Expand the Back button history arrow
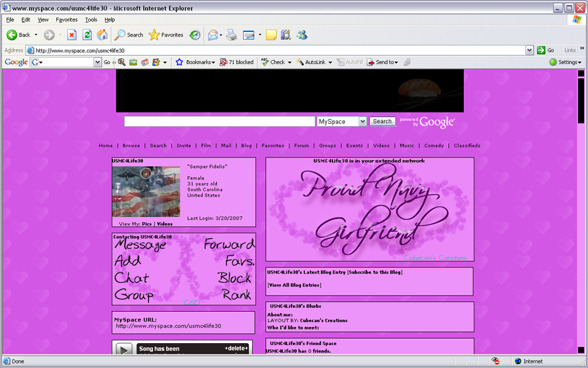The image size is (588, 368). point(36,35)
